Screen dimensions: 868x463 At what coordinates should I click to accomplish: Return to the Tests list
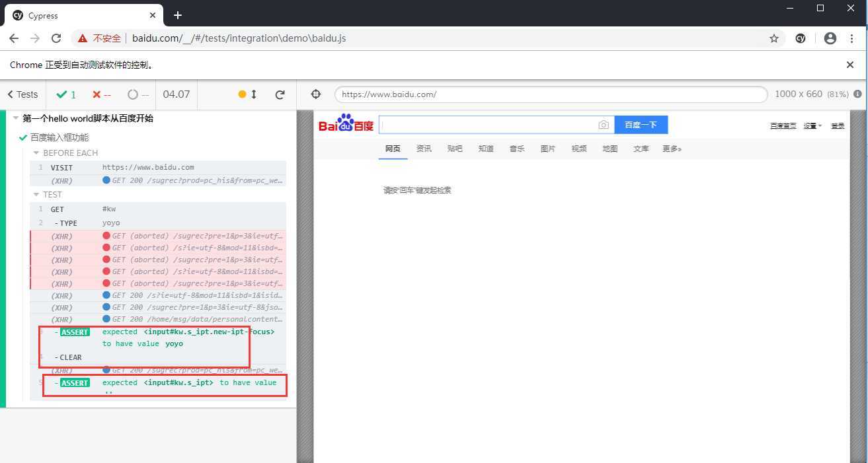pos(22,94)
